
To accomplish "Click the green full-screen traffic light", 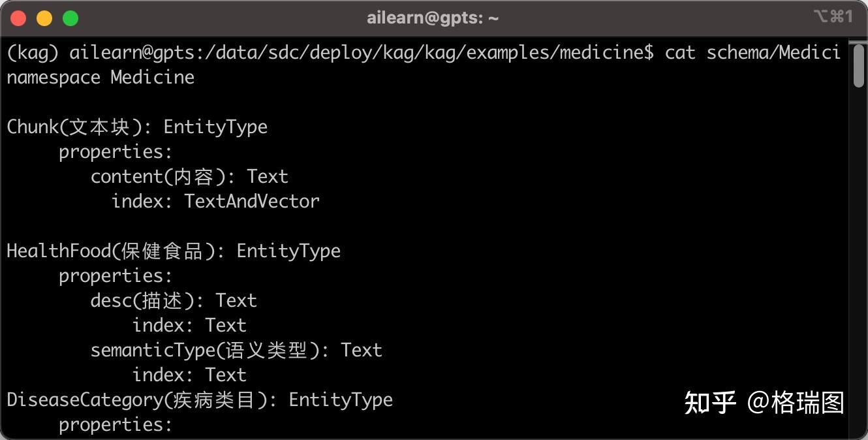I will pos(70,18).
